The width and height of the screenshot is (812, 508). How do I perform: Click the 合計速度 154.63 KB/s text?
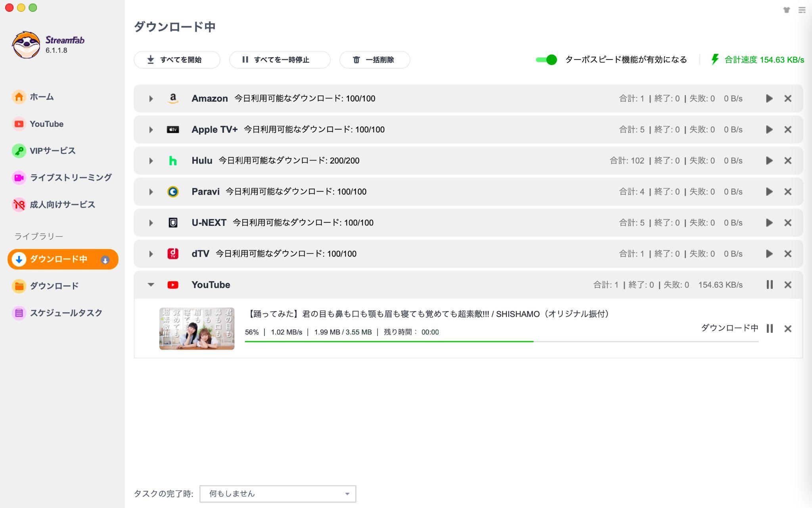764,60
